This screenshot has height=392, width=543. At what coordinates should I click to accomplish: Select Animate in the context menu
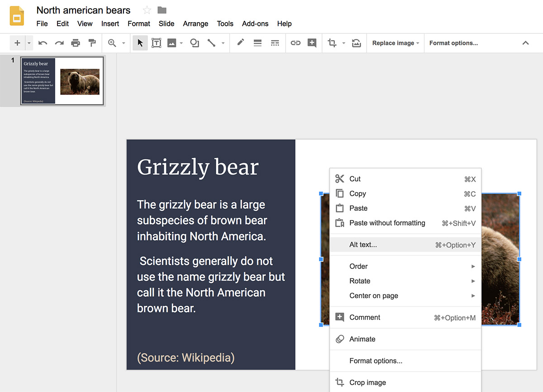pyautogui.click(x=362, y=339)
